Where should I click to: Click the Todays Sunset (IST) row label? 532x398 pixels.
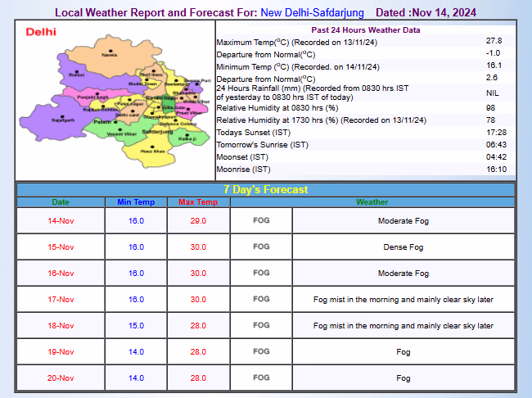coord(253,132)
